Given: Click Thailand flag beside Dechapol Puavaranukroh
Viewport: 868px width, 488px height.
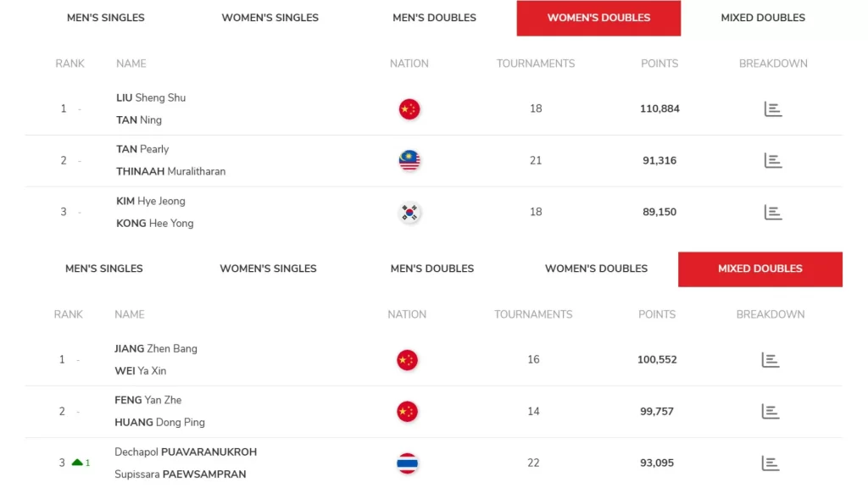Looking at the screenshot, I should coord(407,463).
